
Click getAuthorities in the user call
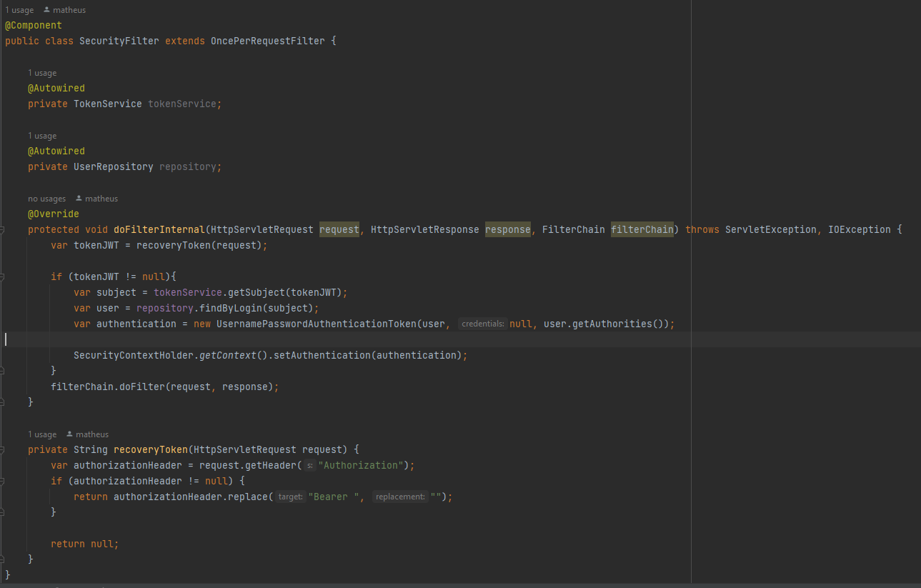tap(611, 324)
